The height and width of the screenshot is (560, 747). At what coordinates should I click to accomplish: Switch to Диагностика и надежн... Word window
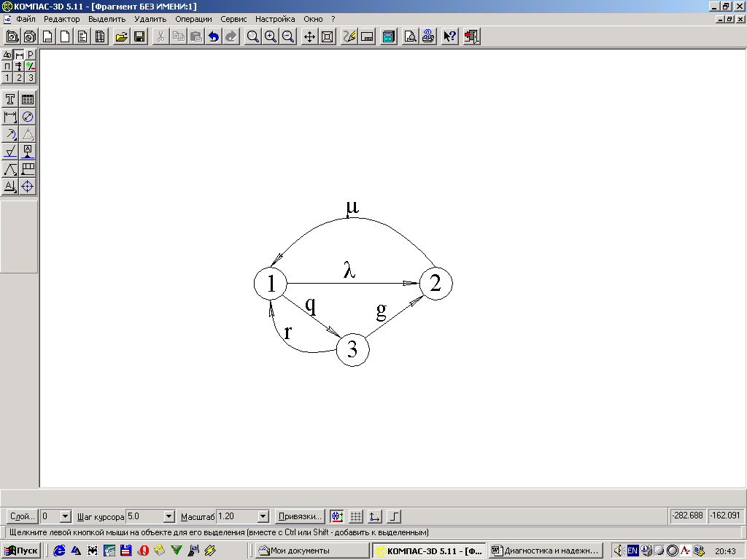[x=546, y=551]
